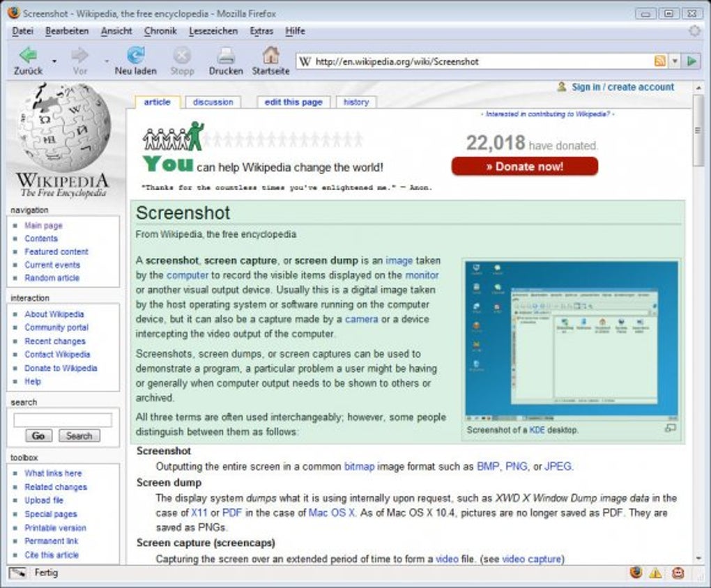Follow the KDE link in image caption
The width and height of the screenshot is (711, 588).
(x=537, y=430)
